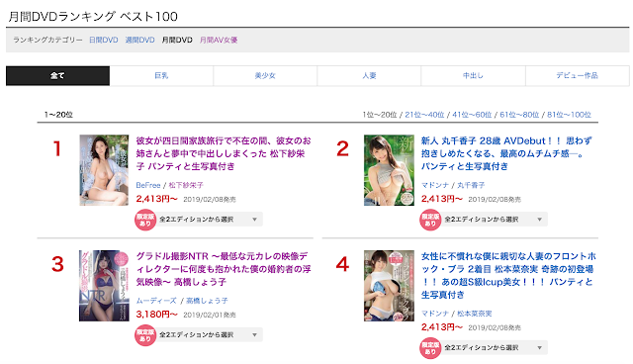Jump to ranks 81位~100位

tap(569, 115)
